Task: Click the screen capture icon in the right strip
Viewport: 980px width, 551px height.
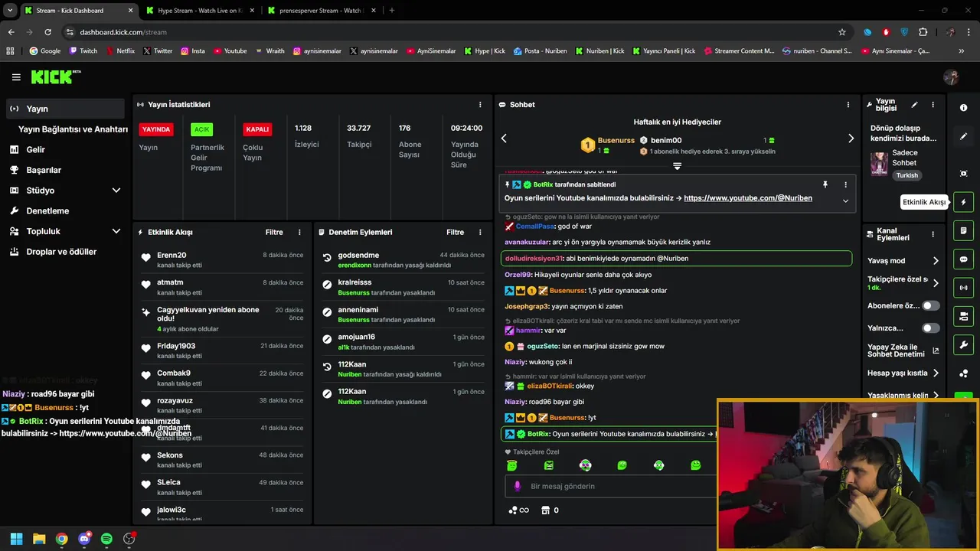Action: click(963, 174)
